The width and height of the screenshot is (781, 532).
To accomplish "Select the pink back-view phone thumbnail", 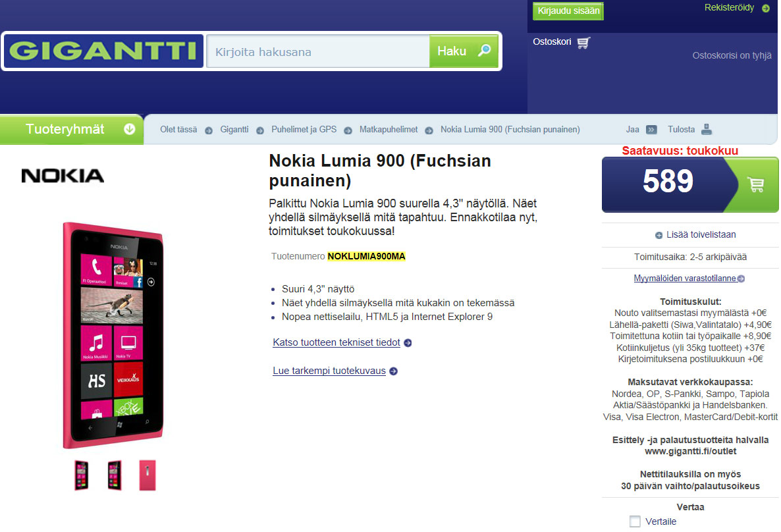I will click(147, 475).
